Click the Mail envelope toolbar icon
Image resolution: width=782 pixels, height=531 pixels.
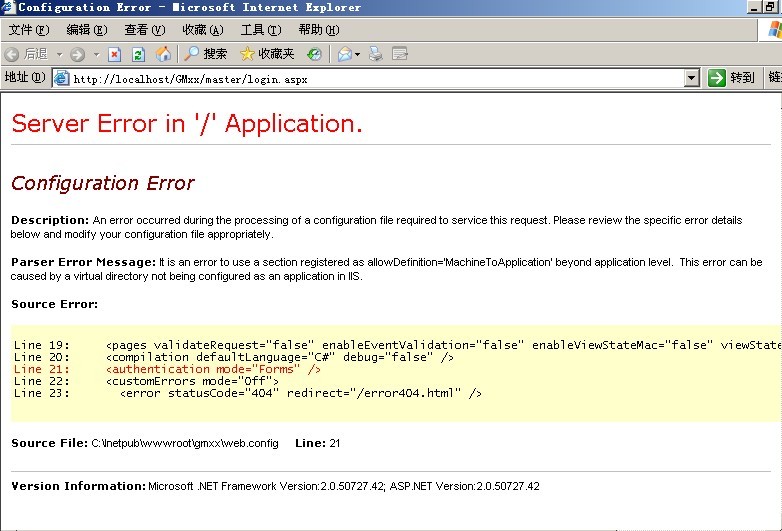pos(345,54)
